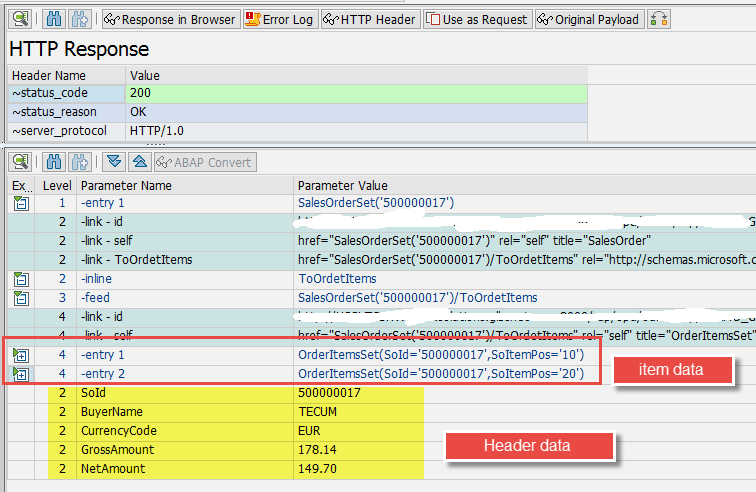Click the Collapse All nodes icon
Image resolution: width=756 pixels, height=492 pixels.
(140, 162)
